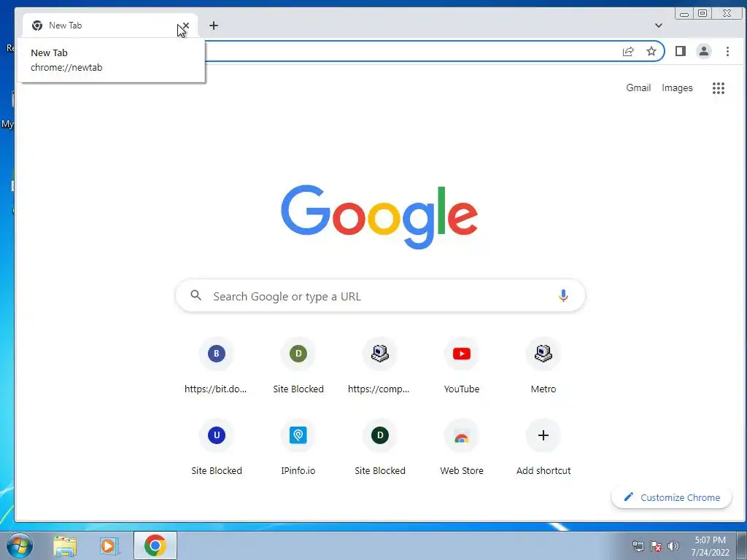Open the taskbar clock showing 5:07 PM
The image size is (747, 560).
click(710, 546)
